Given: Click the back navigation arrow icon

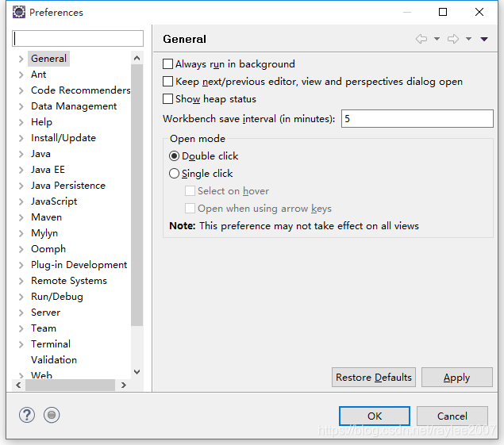Looking at the screenshot, I should point(421,39).
